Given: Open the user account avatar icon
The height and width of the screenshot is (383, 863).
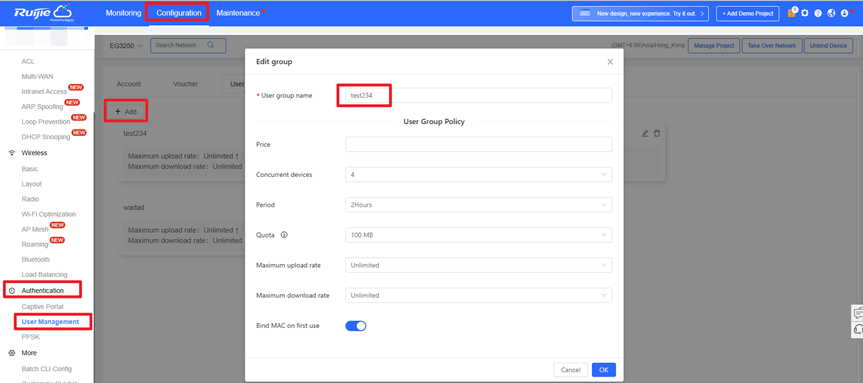Looking at the screenshot, I should pos(844,13).
